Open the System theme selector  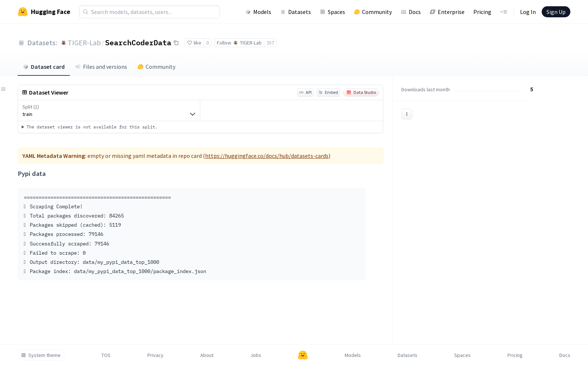(x=41, y=355)
